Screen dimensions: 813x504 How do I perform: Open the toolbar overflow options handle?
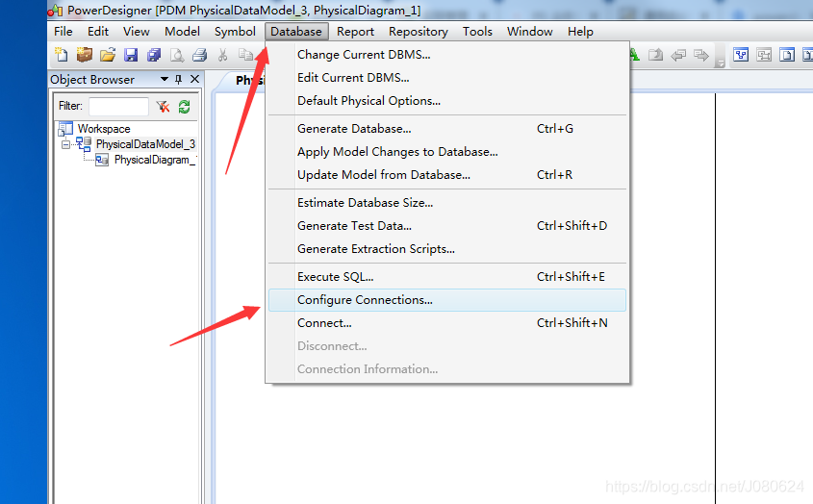click(x=720, y=63)
